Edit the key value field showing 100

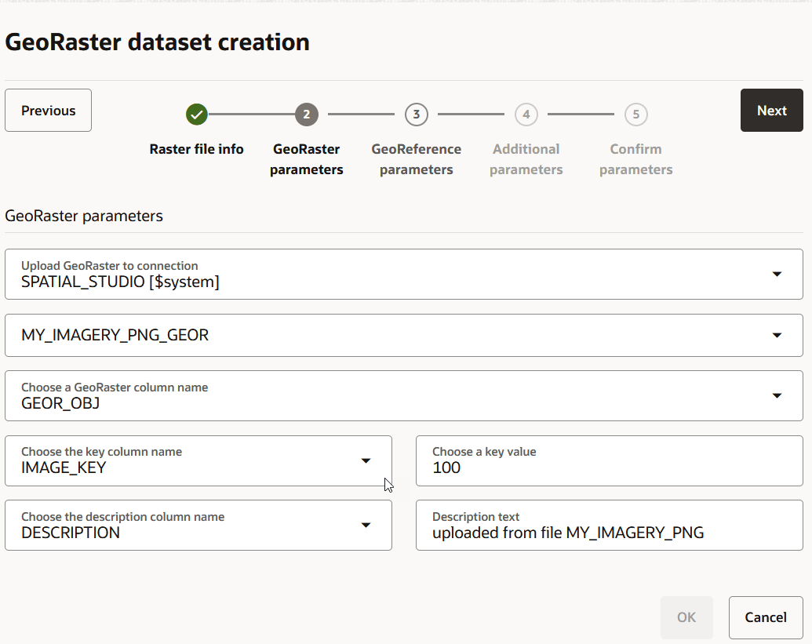pos(610,460)
